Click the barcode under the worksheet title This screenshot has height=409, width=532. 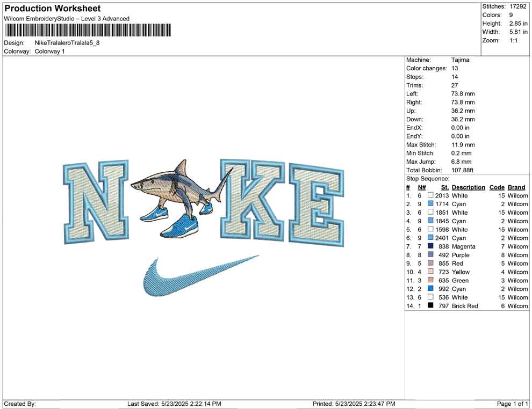(88, 30)
